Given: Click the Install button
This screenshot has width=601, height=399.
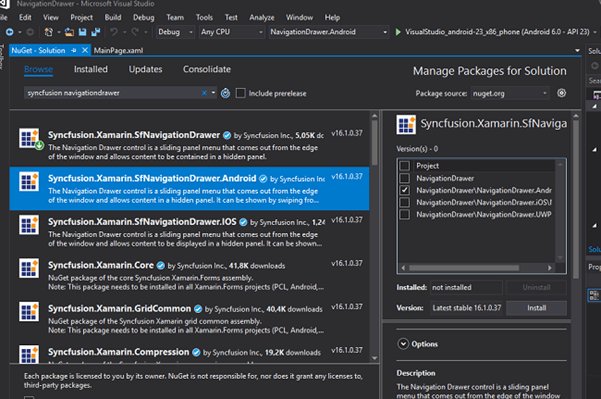Looking at the screenshot, I should pyautogui.click(x=536, y=308).
